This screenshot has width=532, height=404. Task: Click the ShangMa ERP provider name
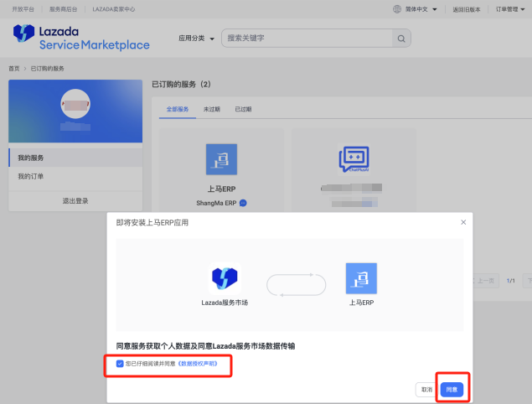pyautogui.click(x=216, y=203)
